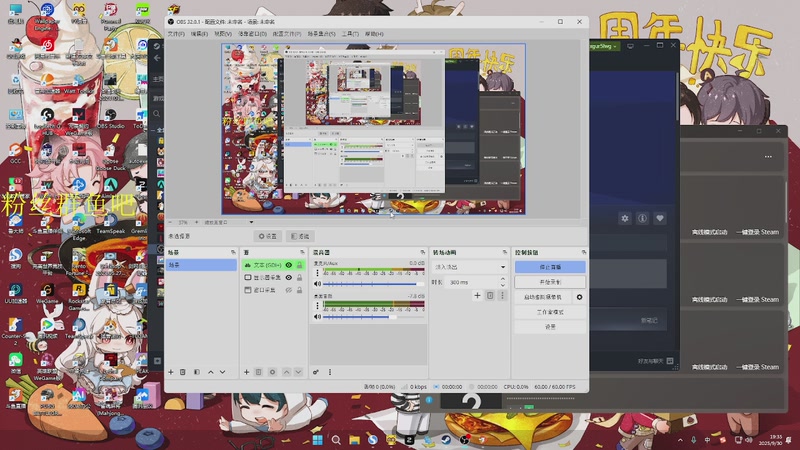
Task: Pop out the Audio Mixer dock panel
Action: [422, 253]
